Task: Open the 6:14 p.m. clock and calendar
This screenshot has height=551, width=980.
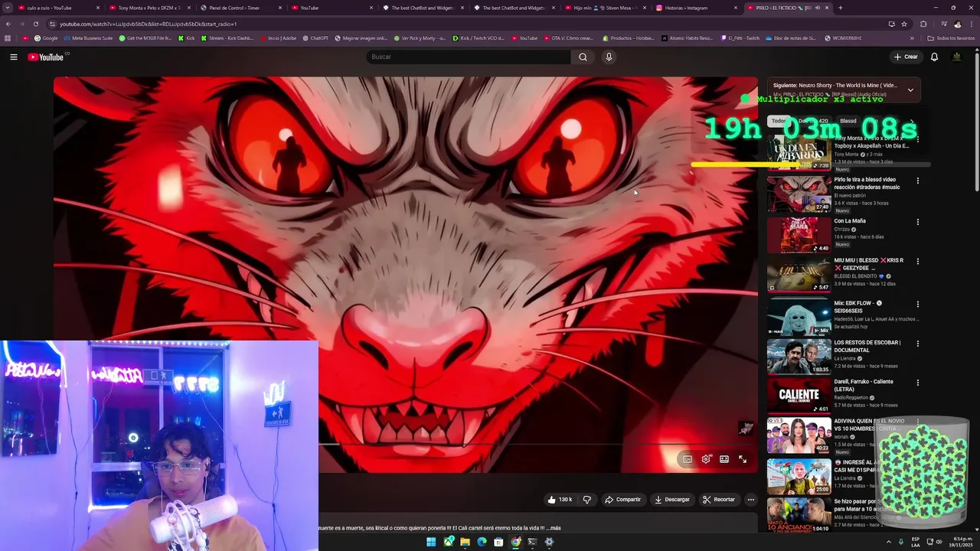Action: (962, 542)
